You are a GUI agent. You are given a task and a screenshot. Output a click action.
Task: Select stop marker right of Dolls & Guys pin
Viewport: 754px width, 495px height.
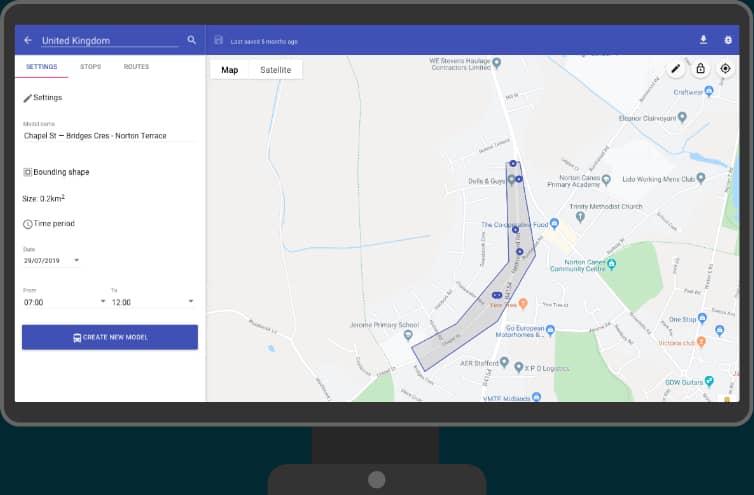(x=519, y=179)
